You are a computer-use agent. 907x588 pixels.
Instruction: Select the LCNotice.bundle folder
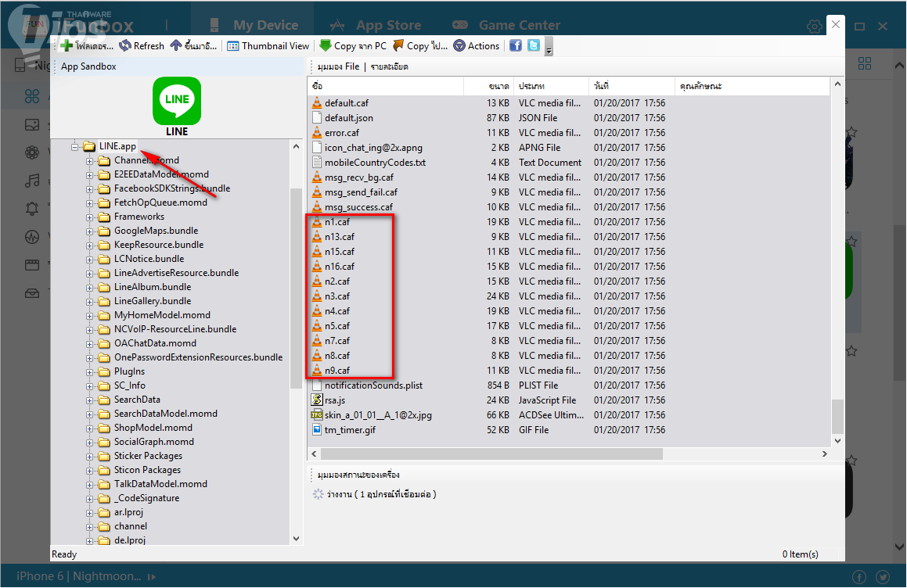(x=149, y=259)
